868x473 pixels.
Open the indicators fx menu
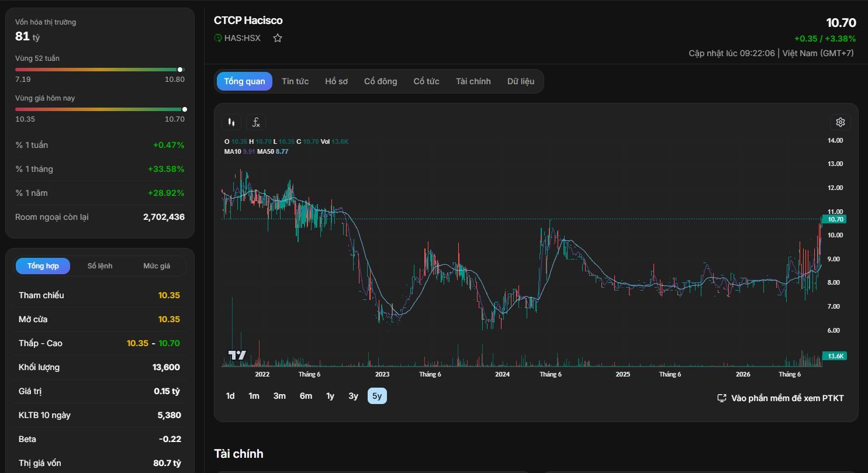pyautogui.click(x=256, y=122)
